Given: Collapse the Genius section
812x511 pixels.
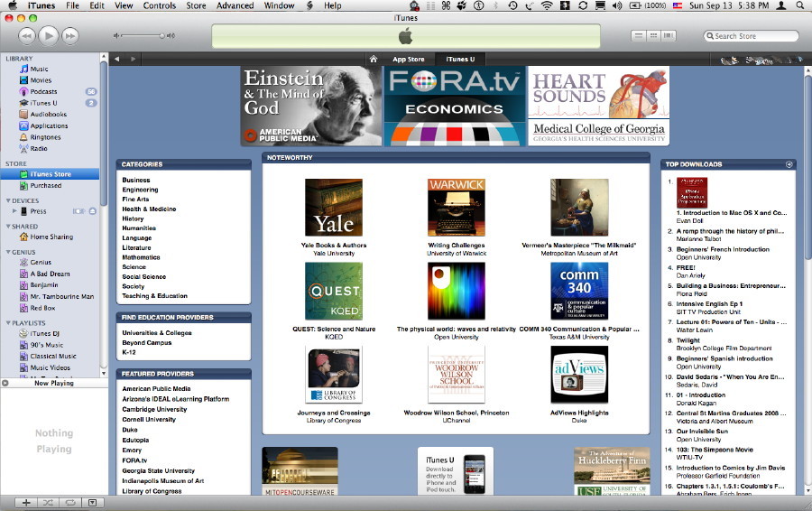Looking at the screenshot, I should (8, 253).
